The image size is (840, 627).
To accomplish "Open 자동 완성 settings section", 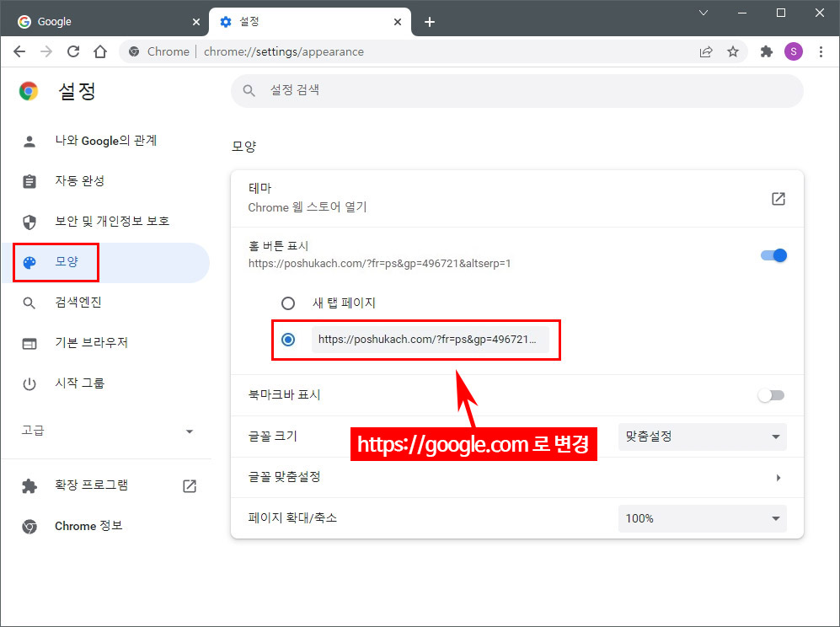I will point(106,182).
